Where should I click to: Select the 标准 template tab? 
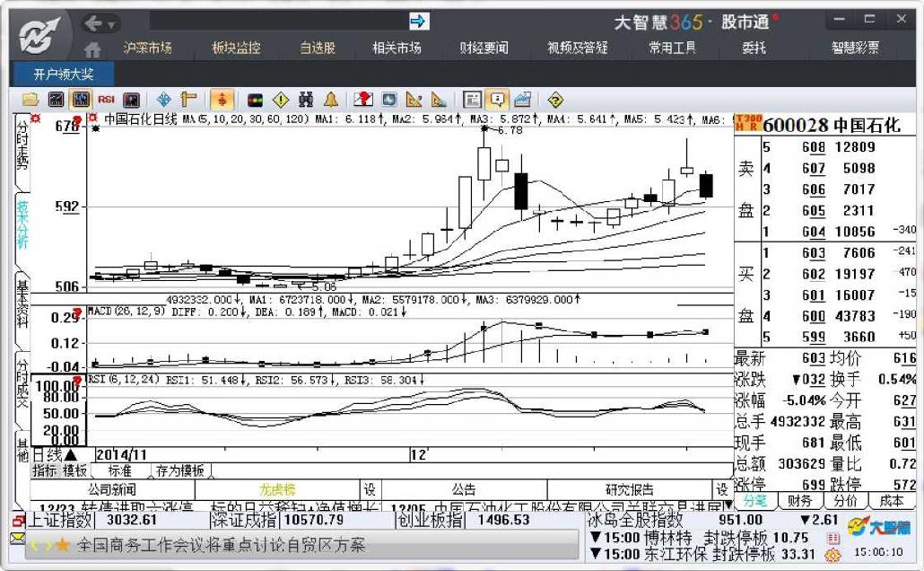click(119, 470)
